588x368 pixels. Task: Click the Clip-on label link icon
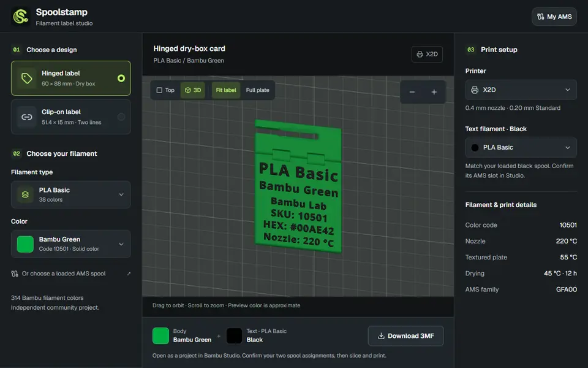tap(26, 117)
